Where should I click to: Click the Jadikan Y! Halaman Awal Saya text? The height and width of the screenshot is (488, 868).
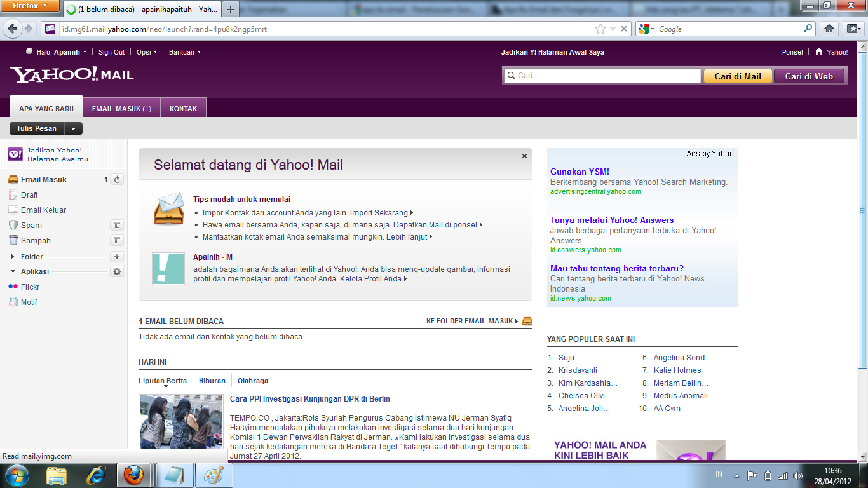[x=553, y=52]
